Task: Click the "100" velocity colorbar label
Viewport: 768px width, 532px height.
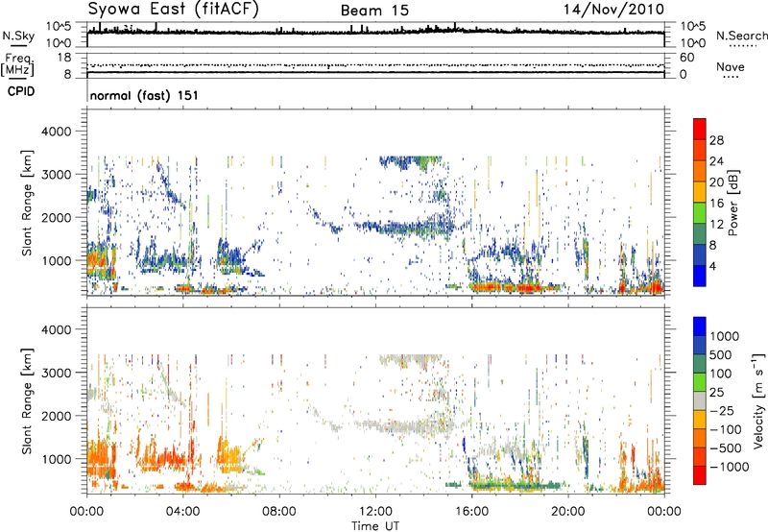Action: tap(720, 374)
